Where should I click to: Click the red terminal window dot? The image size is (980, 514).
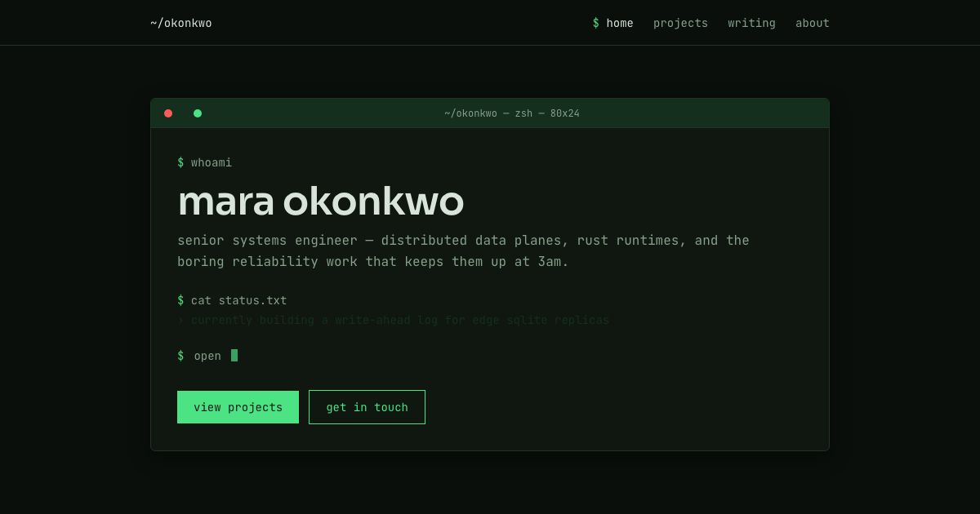tap(168, 113)
